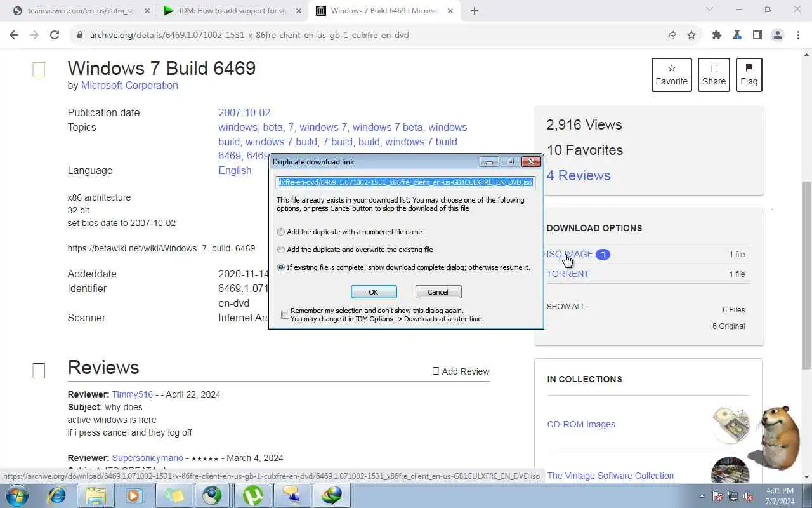This screenshot has width=812, height=508.
Task: Click the reviews section icon beside Reviews
Action: (x=39, y=371)
